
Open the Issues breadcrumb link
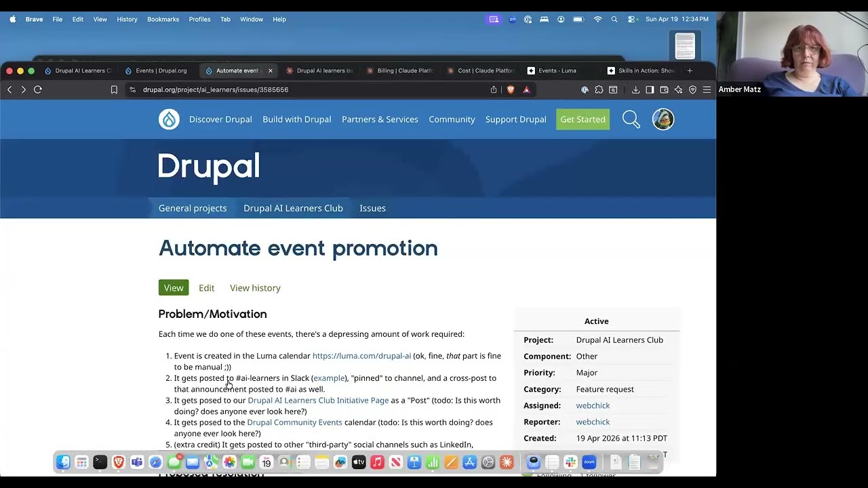pos(372,208)
